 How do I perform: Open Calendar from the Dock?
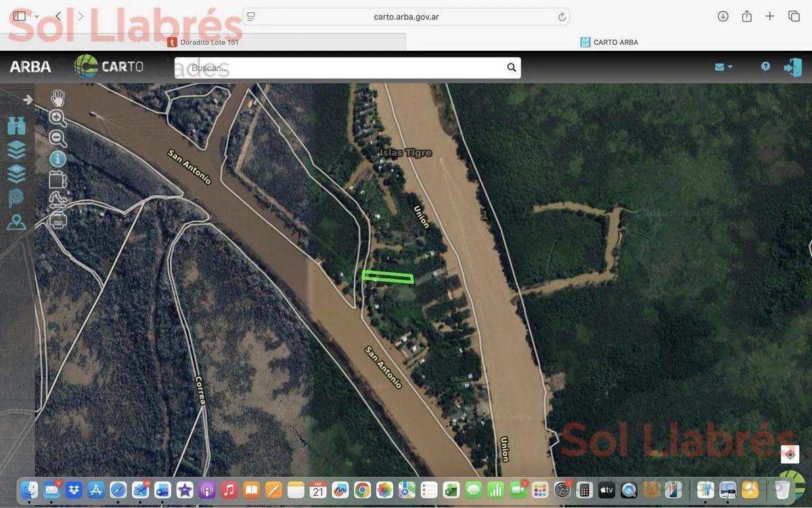[x=318, y=489]
